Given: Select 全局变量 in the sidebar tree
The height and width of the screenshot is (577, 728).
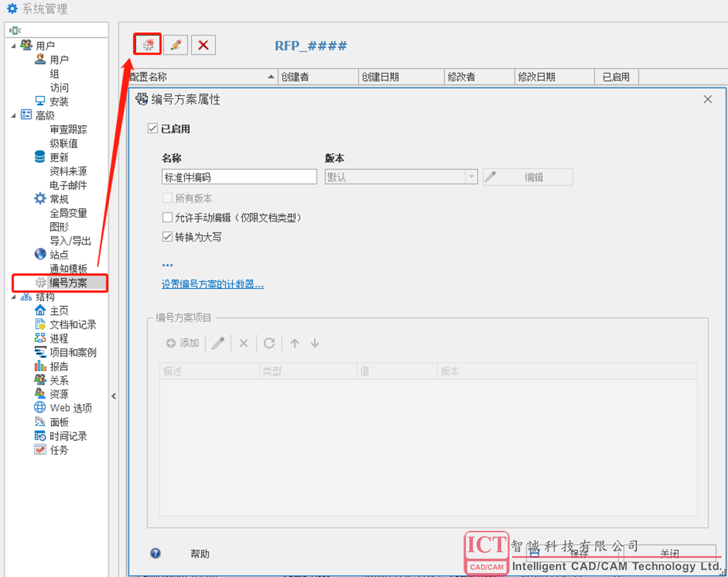Looking at the screenshot, I should (x=68, y=213).
